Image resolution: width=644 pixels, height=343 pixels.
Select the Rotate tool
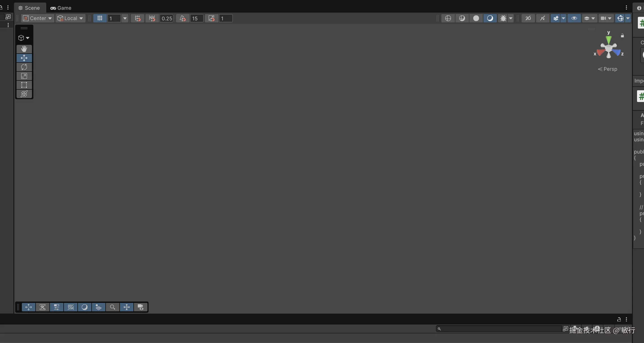[x=24, y=67]
